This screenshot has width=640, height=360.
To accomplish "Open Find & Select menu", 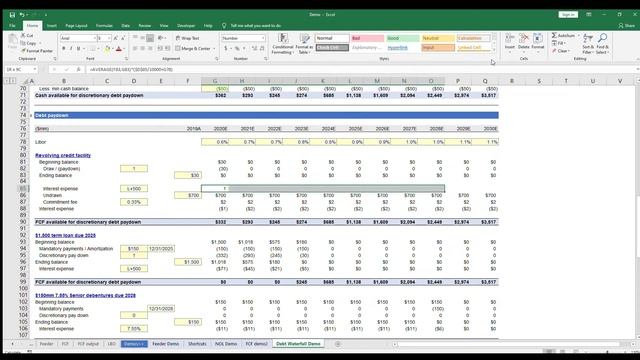I will (x=602, y=44).
